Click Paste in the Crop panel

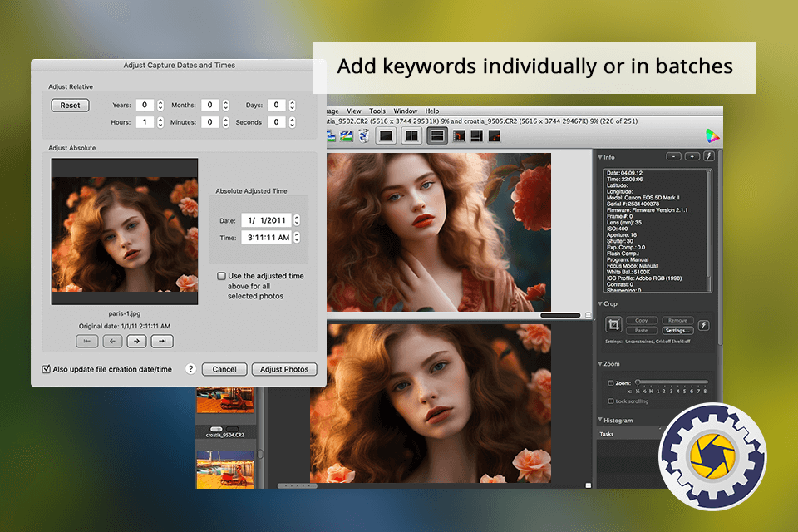[641, 330]
